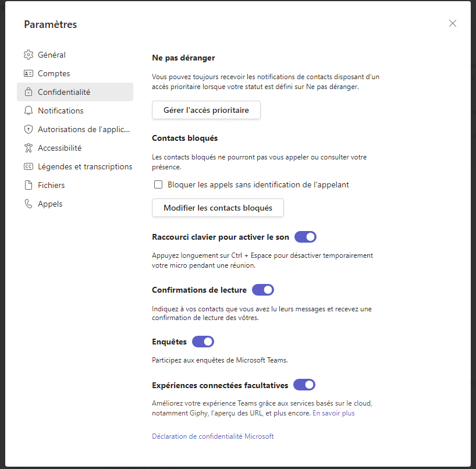
Task: Click the Notifications bell icon
Action: 29,111
